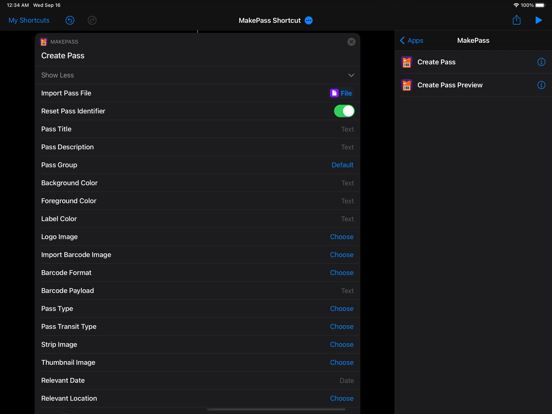Image resolution: width=552 pixels, height=414 pixels.
Task: Choose the Pass Transit Type
Action: pos(341,327)
